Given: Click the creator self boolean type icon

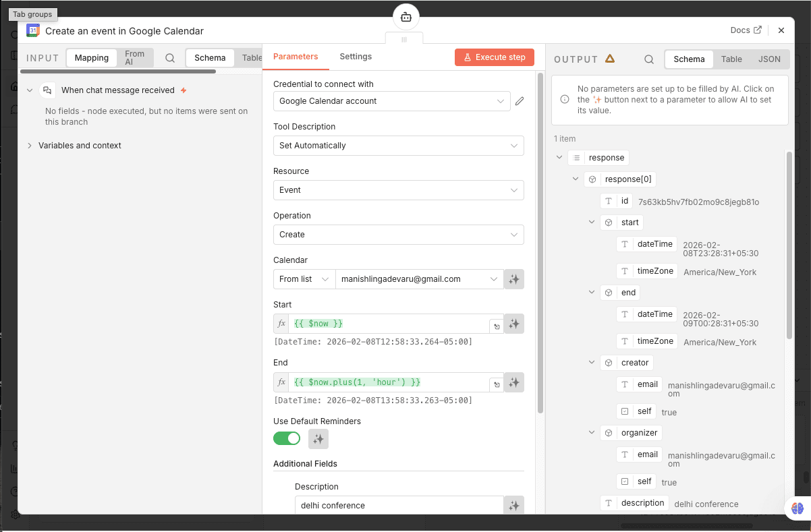Looking at the screenshot, I should 625,411.
